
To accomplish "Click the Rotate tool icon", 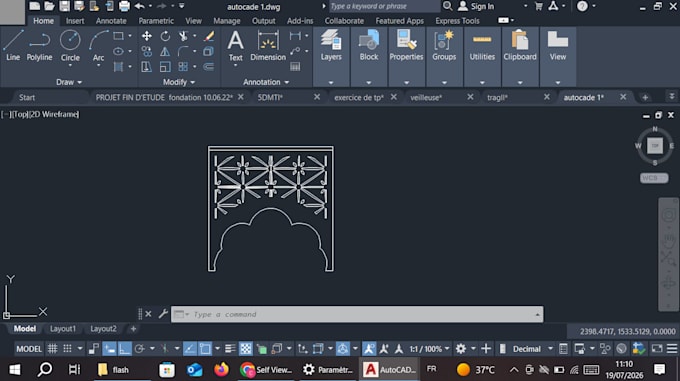I will coord(165,36).
